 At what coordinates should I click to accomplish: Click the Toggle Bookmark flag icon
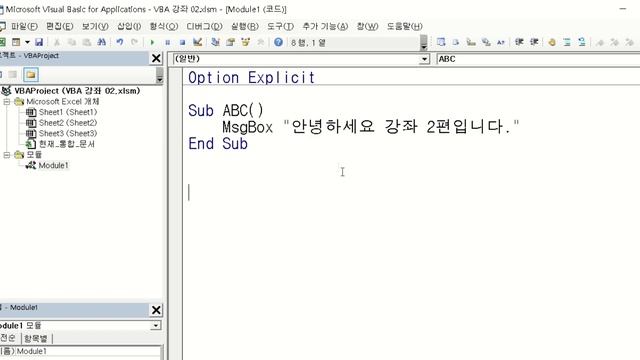pyautogui.click(x=600, y=42)
